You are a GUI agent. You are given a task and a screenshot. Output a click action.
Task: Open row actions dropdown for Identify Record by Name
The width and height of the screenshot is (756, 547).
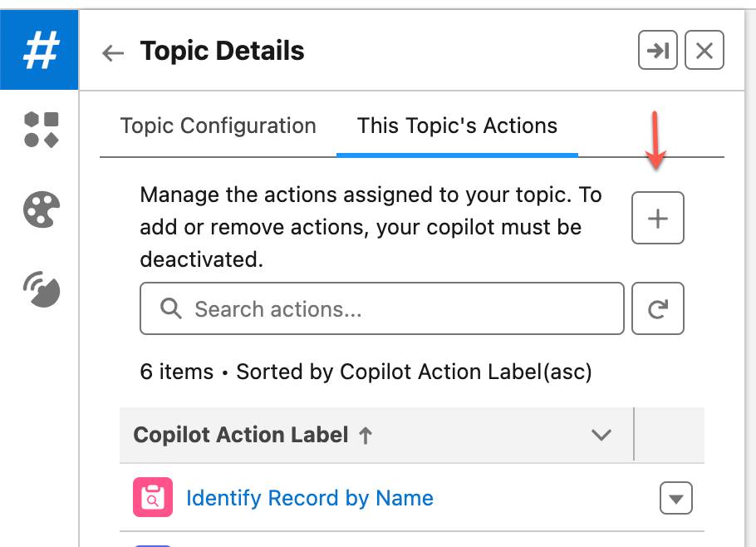click(x=676, y=497)
